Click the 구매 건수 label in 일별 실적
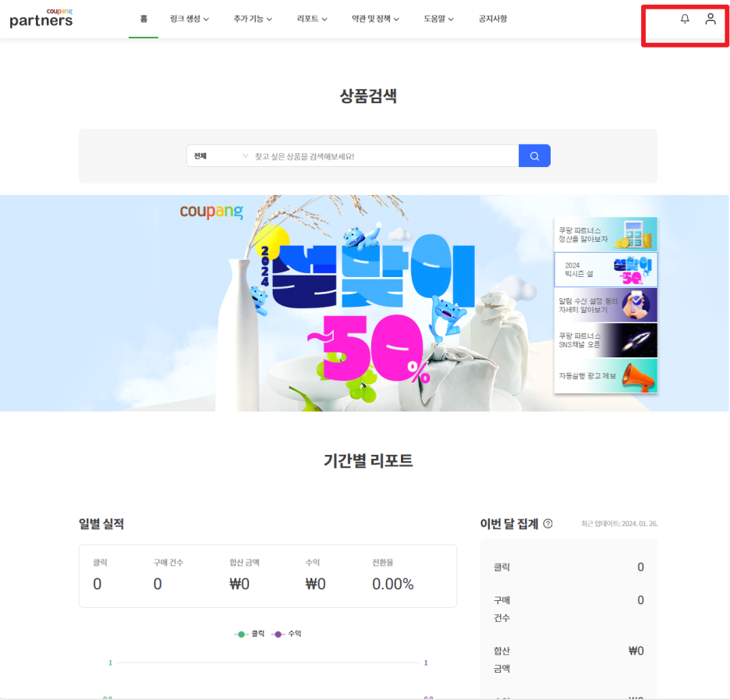This screenshot has height=700, width=730. [168, 563]
